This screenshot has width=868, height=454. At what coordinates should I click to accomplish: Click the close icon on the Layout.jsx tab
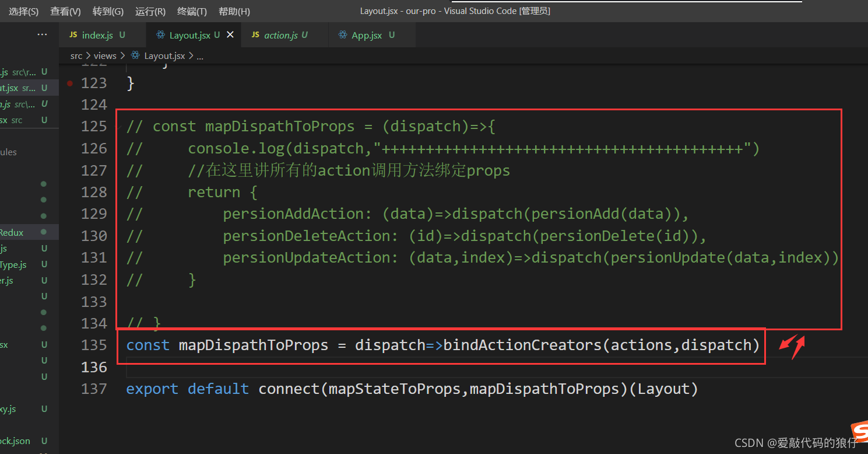click(230, 34)
